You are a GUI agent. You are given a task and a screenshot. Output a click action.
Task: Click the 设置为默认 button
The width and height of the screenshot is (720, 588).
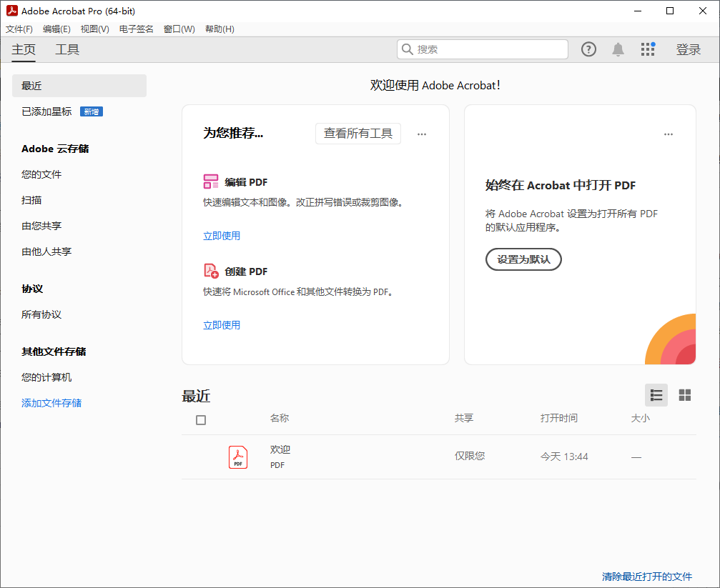tap(523, 259)
